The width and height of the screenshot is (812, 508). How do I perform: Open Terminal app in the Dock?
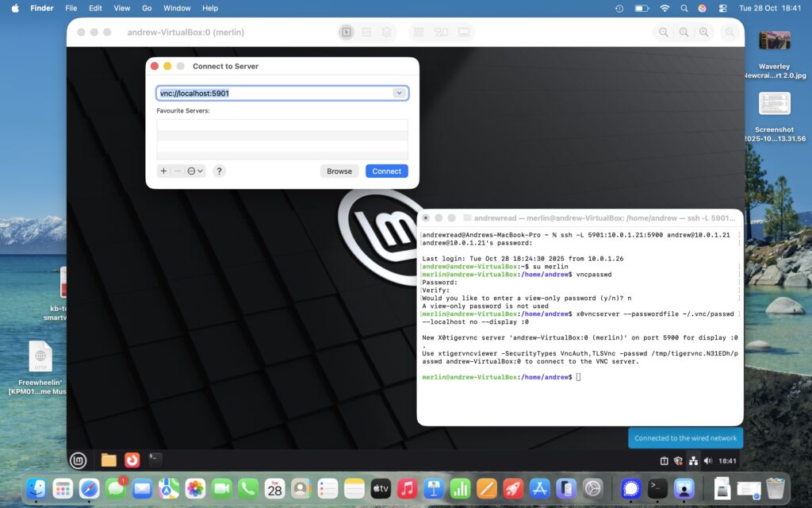[x=657, y=488]
